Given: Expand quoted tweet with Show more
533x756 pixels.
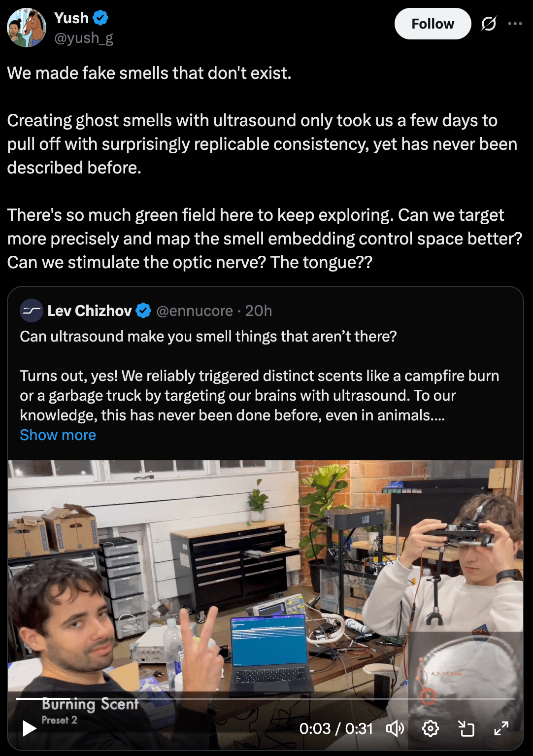Looking at the screenshot, I should [58, 435].
